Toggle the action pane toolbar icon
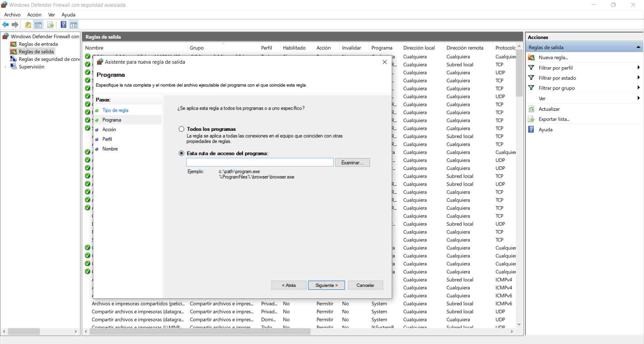This screenshot has height=344, width=644. [74, 25]
